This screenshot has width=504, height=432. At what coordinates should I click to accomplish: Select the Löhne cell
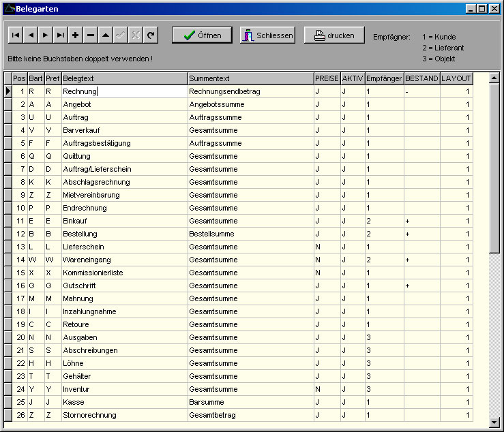[124, 363]
